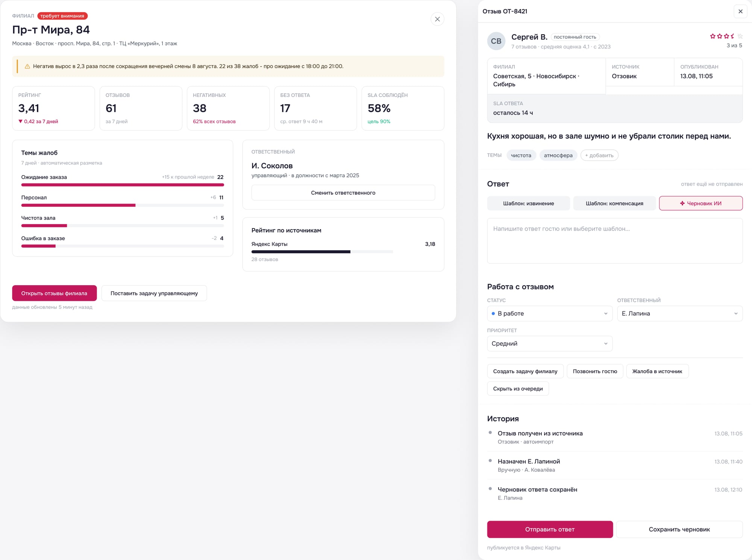Click the sparkle icon on Черновик ИИ
Screen dimensions: 752x560
[682, 203]
